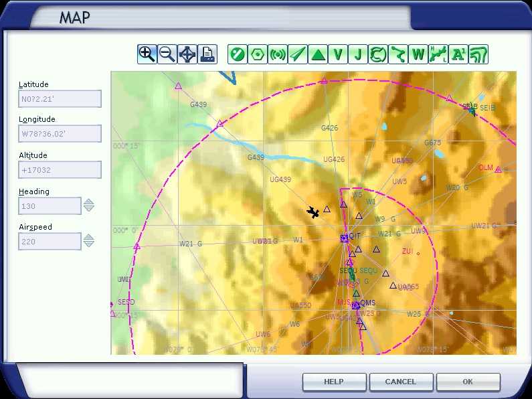Click the UG439 airway label

280,179
